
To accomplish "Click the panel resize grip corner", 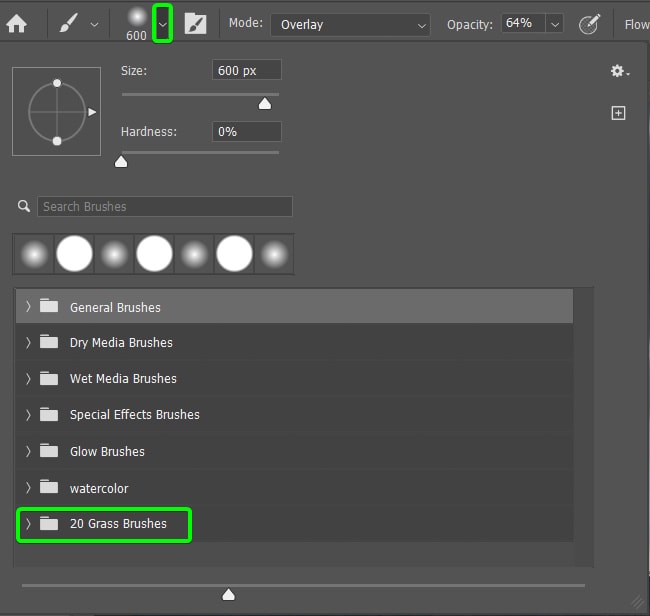I will pyautogui.click(x=638, y=602).
